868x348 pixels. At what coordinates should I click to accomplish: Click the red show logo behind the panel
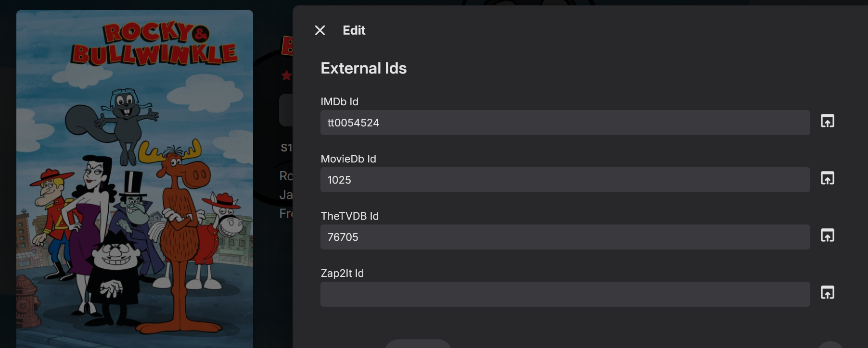pyautogui.click(x=287, y=46)
